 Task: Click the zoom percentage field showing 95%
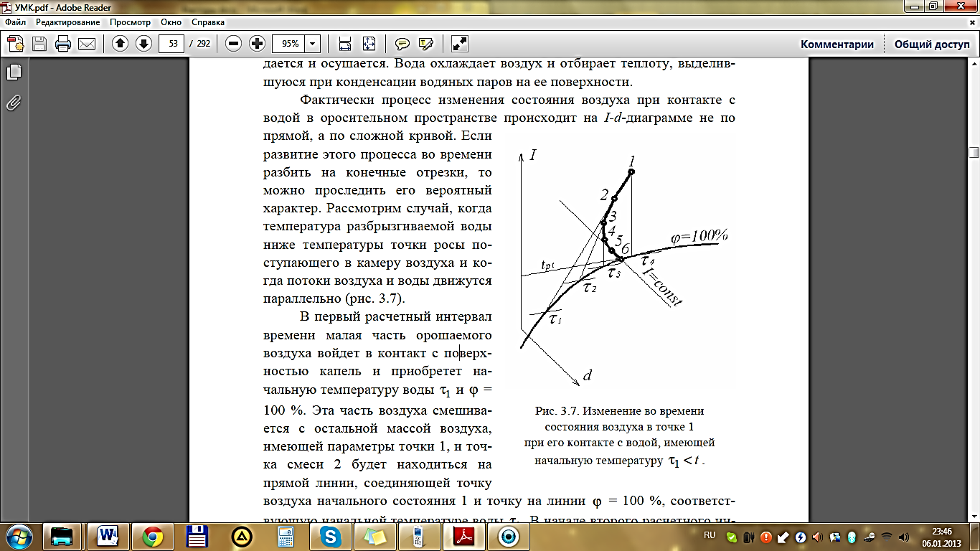289,44
